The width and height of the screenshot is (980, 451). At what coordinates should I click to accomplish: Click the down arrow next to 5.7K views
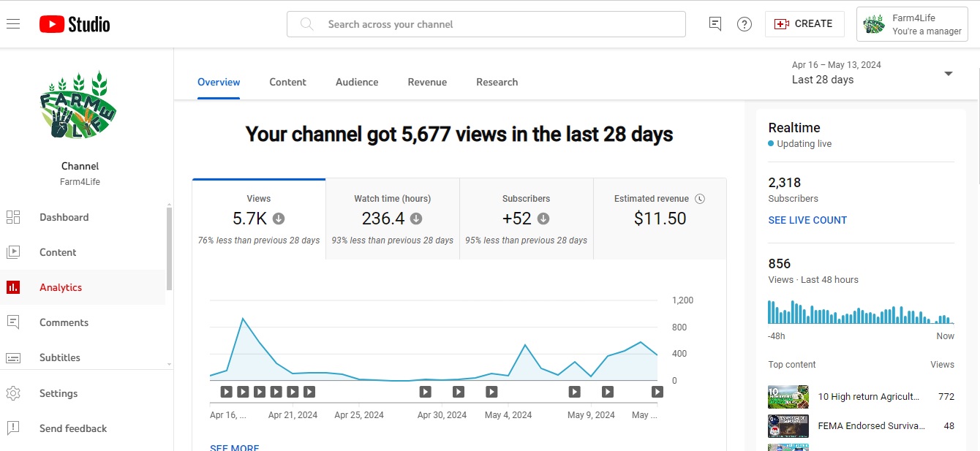tap(279, 219)
